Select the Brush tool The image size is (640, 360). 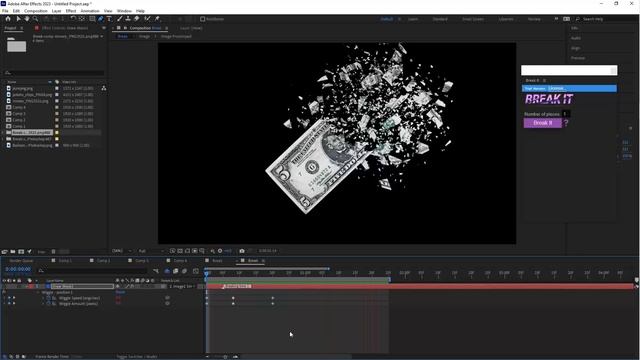pos(120,19)
